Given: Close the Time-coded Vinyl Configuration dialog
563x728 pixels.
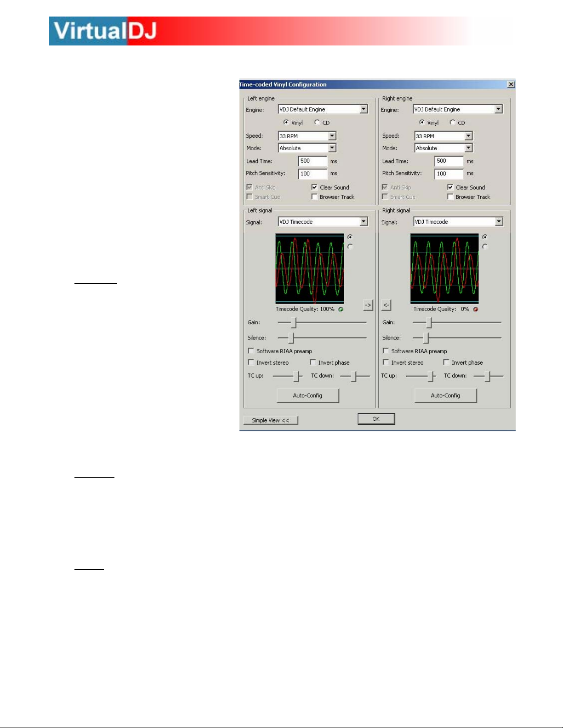Looking at the screenshot, I should (511, 85).
